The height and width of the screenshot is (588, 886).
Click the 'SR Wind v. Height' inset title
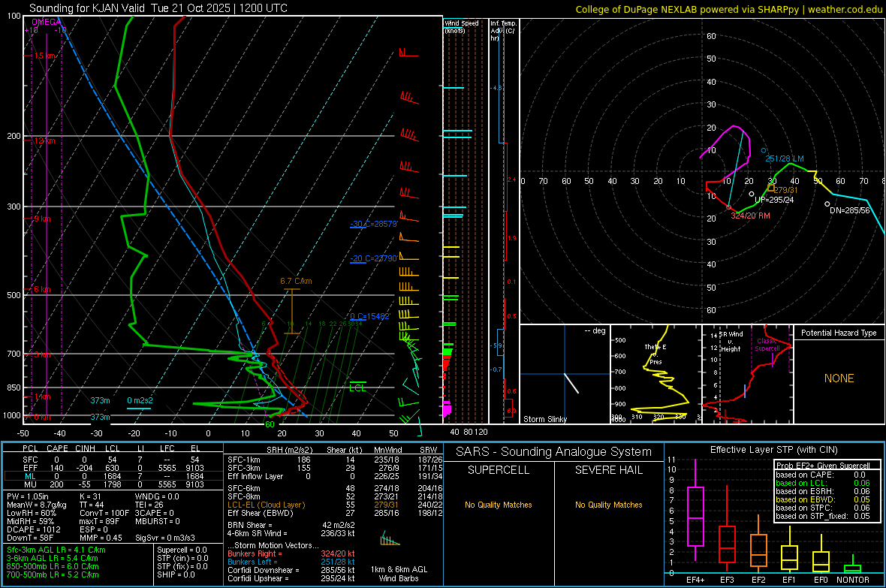731,342
